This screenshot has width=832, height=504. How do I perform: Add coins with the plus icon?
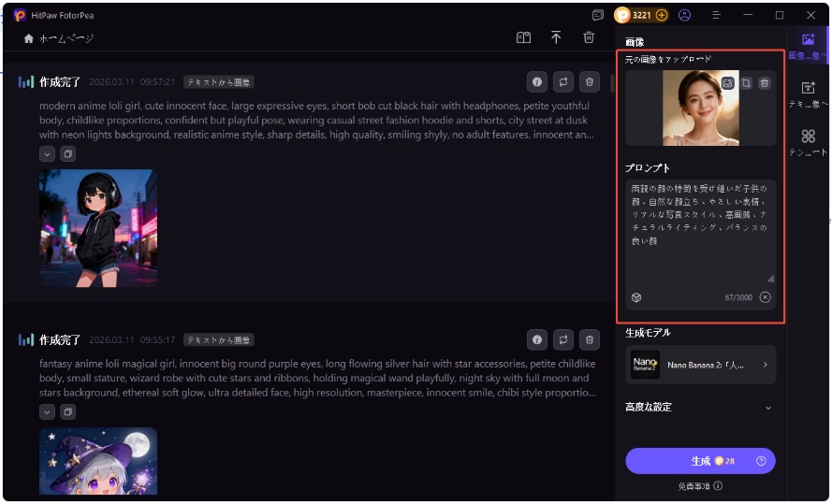[x=661, y=15]
